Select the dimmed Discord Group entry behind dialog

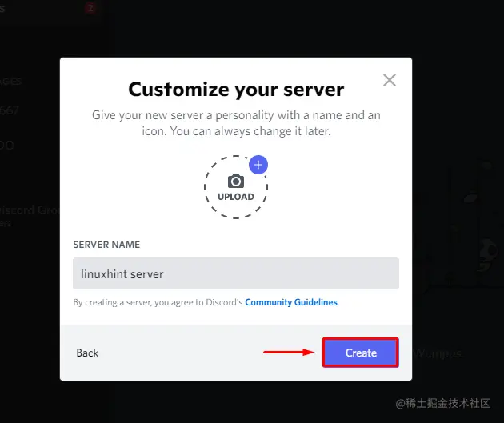coord(30,210)
